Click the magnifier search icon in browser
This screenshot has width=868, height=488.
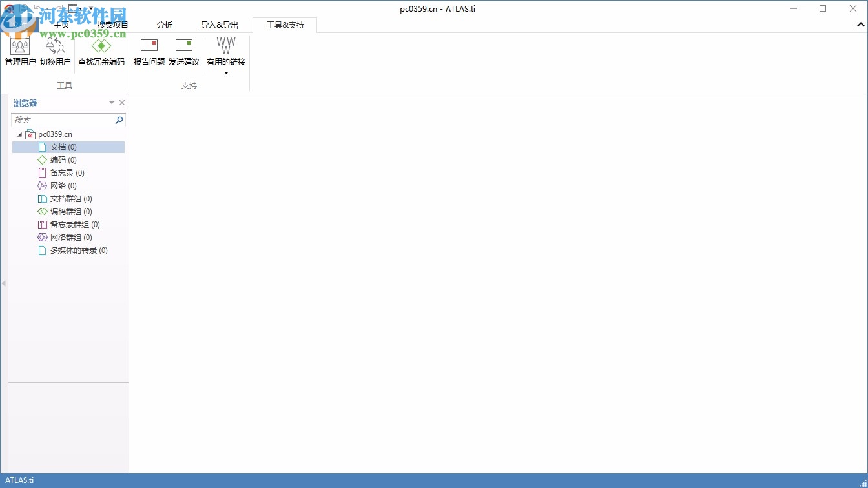[x=119, y=120]
